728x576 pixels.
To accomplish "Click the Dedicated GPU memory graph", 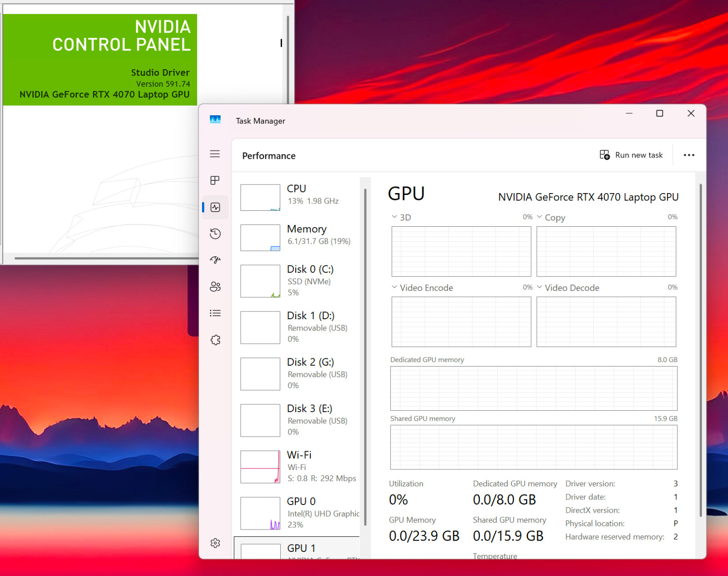I will pyautogui.click(x=534, y=388).
